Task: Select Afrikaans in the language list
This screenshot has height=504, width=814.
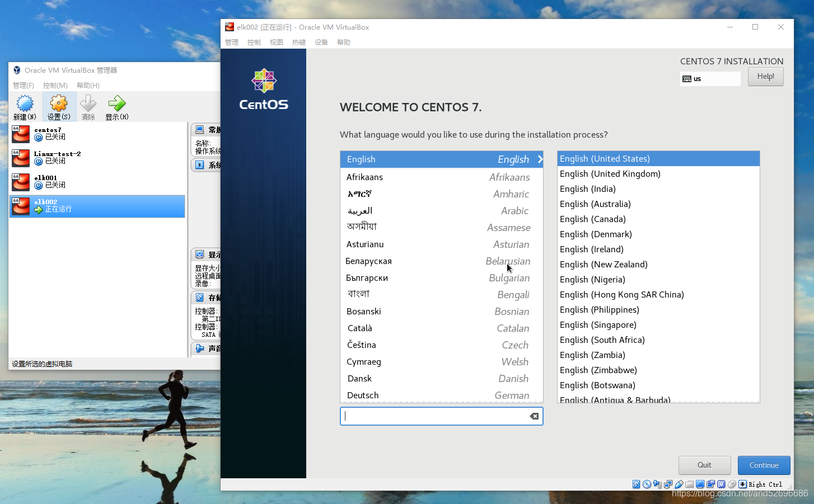Action: tap(442, 177)
